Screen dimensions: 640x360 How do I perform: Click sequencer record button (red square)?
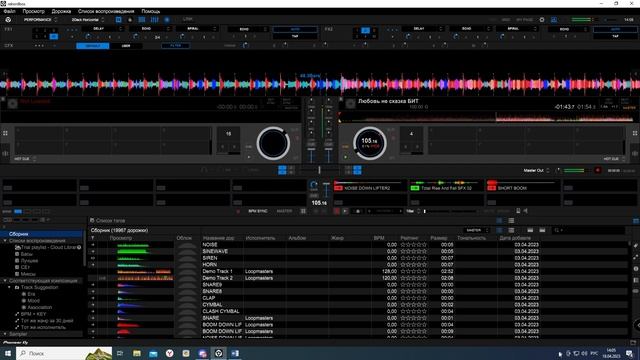337,211
